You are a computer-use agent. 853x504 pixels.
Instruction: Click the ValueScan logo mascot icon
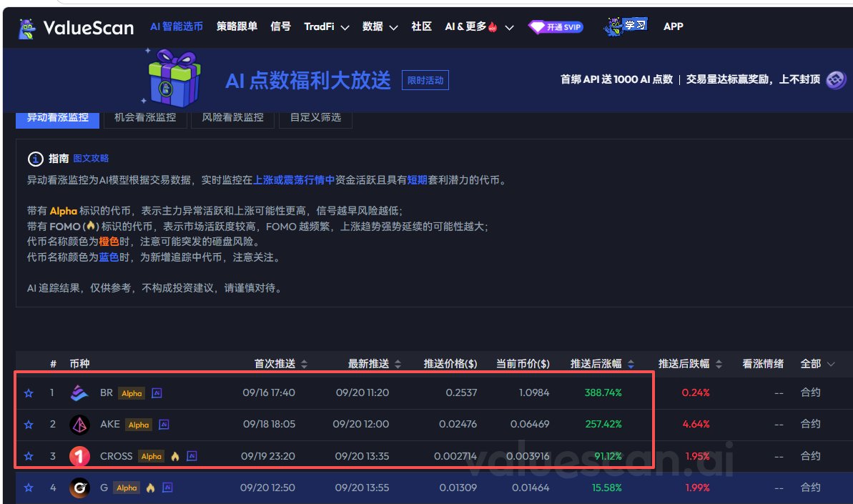coord(27,29)
